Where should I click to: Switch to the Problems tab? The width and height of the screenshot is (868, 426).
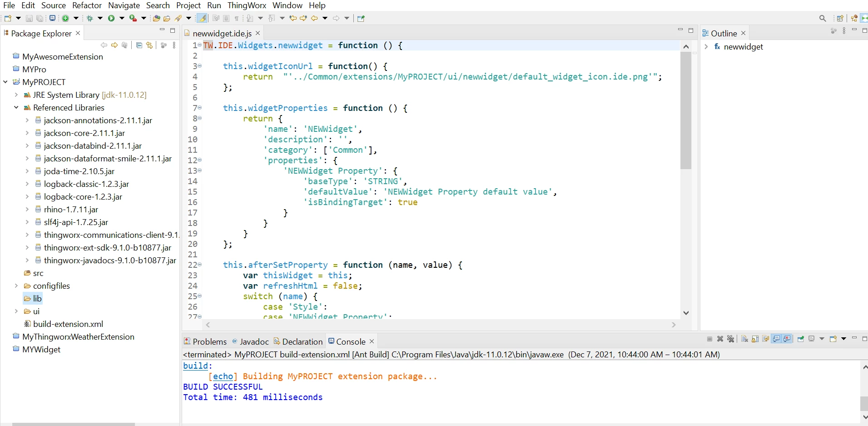(205, 341)
